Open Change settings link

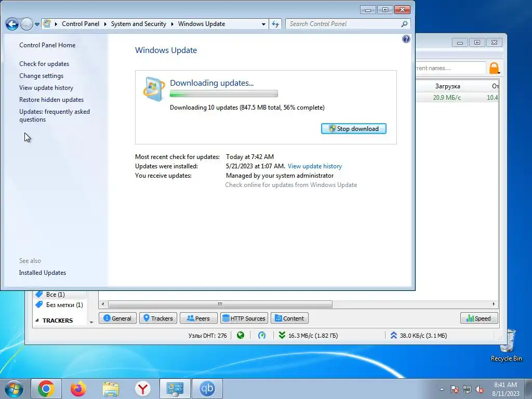(42, 76)
